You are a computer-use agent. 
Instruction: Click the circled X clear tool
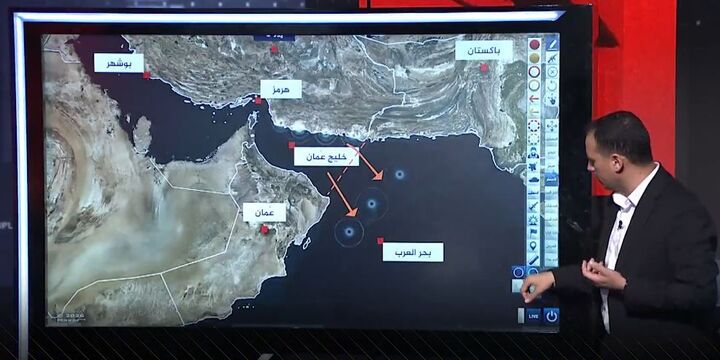[552, 72]
